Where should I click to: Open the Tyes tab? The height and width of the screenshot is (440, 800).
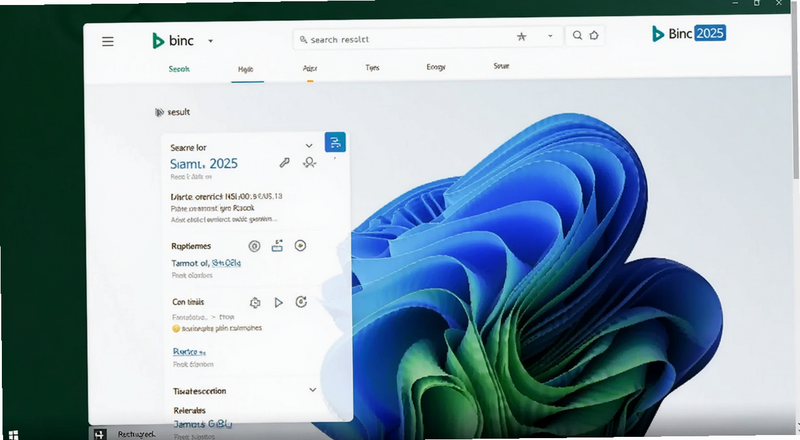pyautogui.click(x=372, y=67)
